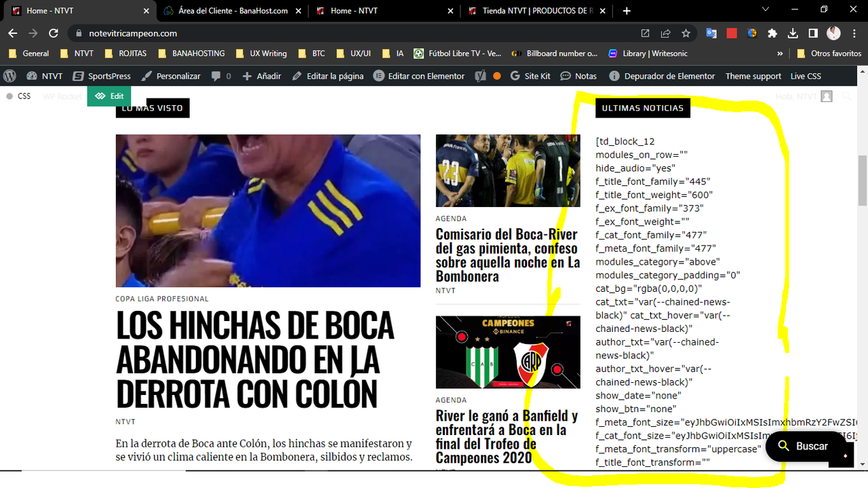The image size is (868, 488).
Task: Open a new browser tab
Action: point(627,11)
